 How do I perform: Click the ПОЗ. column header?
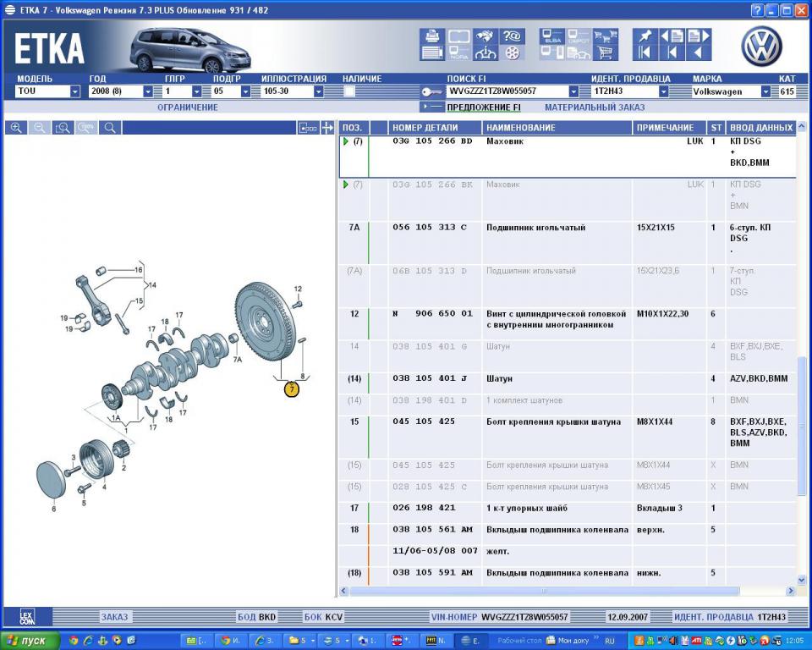click(x=354, y=128)
